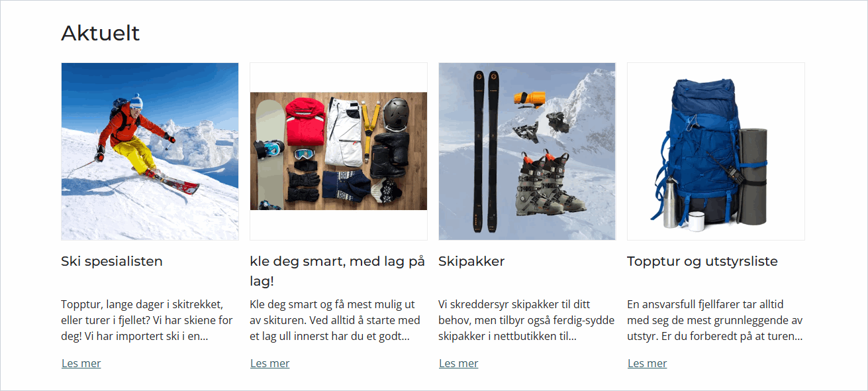Open the skis and boots photo
The width and height of the screenshot is (868, 391).
coord(527,151)
